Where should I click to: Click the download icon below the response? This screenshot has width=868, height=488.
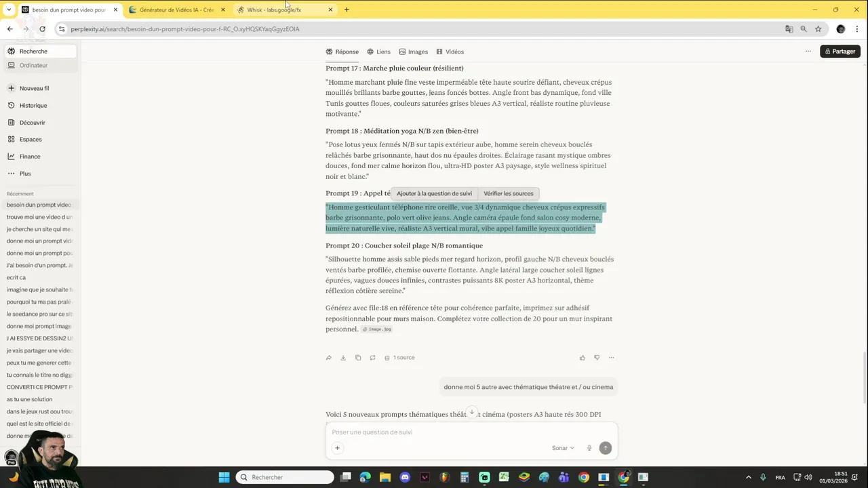pos(343,358)
